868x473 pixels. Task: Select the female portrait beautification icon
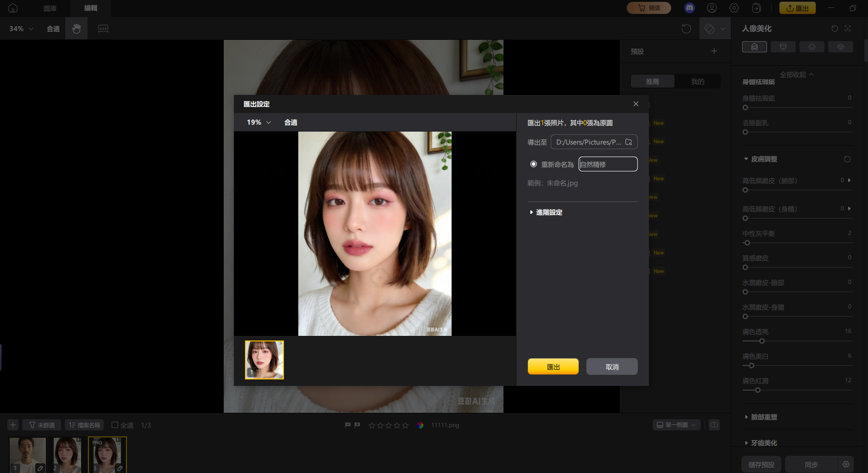point(754,46)
